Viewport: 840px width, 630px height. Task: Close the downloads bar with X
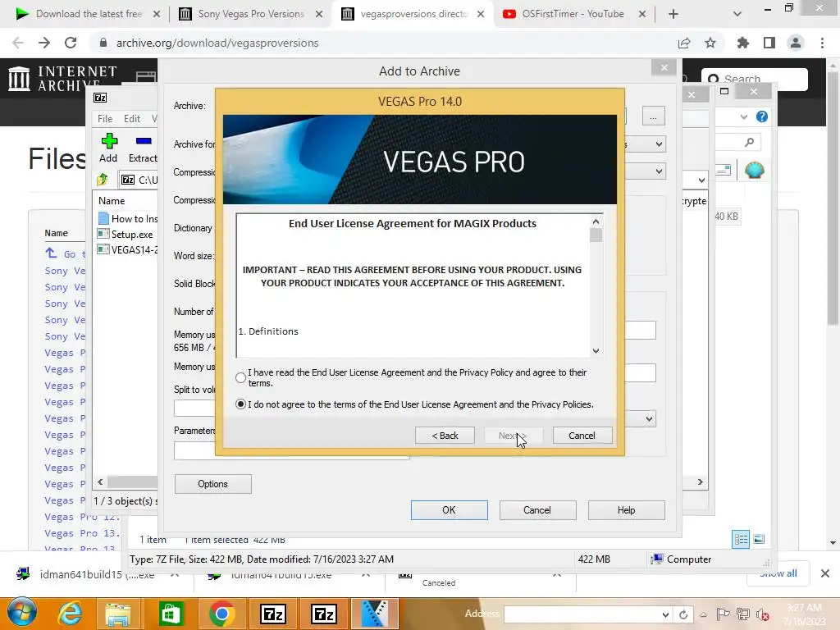[x=825, y=573]
